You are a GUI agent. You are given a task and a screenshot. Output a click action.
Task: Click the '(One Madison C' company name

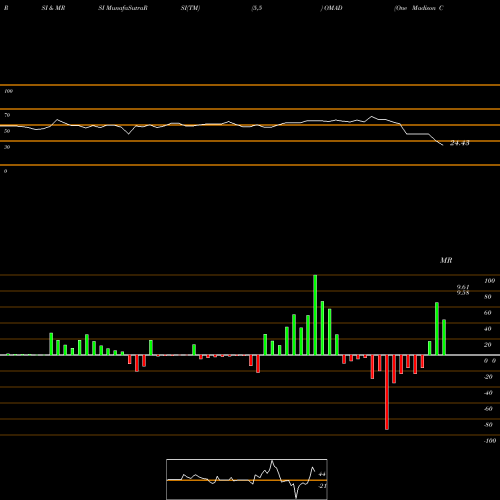(419, 8)
